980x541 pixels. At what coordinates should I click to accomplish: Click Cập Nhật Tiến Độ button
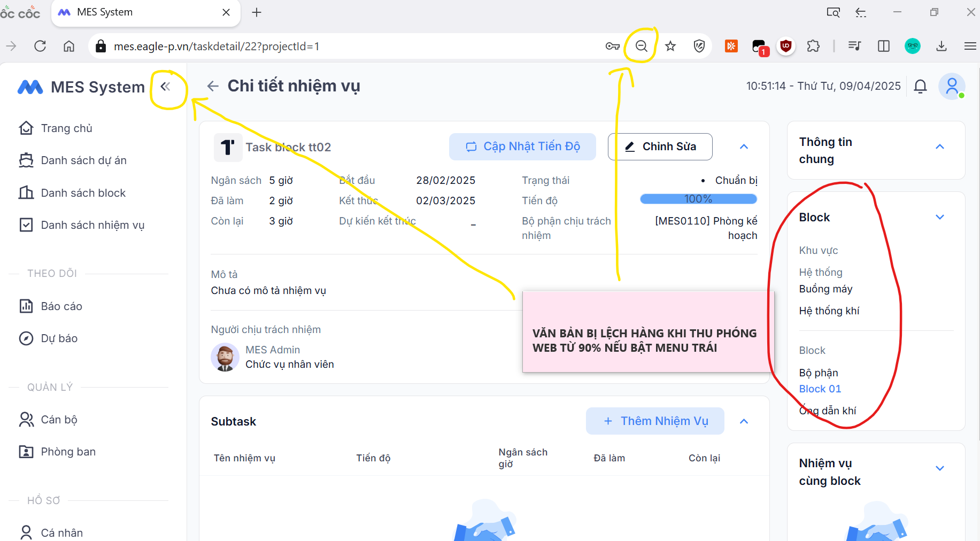point(522,146)
